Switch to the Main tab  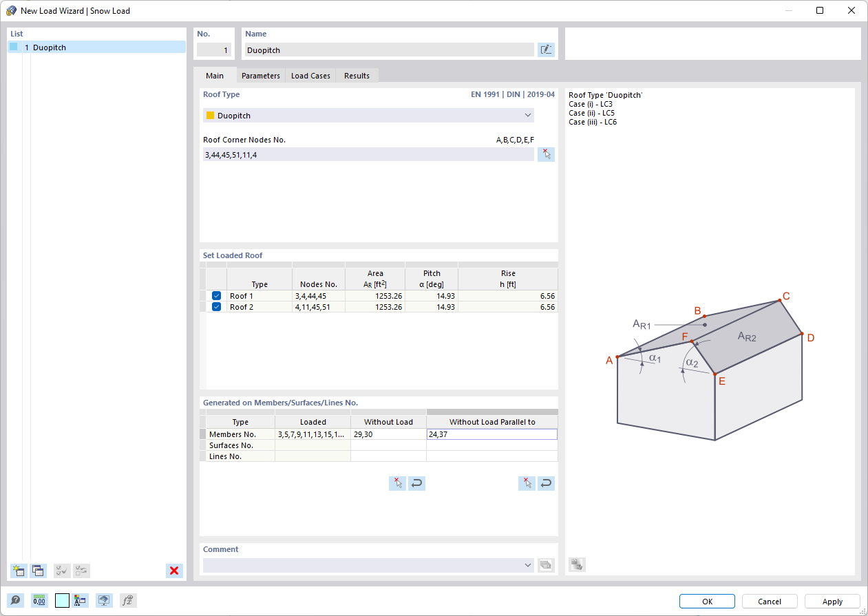[x=214, y=76]
